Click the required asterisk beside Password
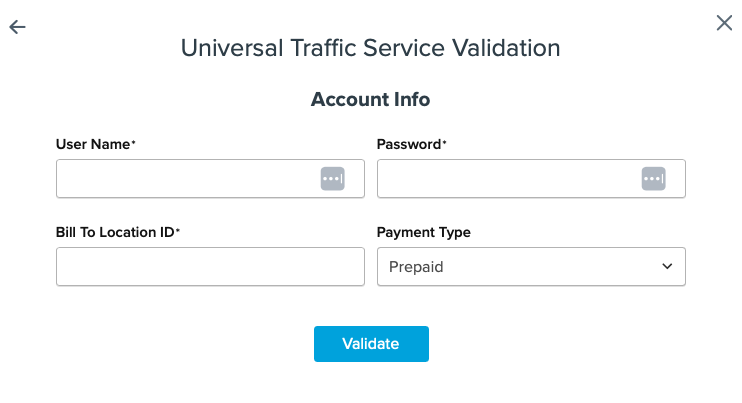742x403 pixels. coord(445,143)
